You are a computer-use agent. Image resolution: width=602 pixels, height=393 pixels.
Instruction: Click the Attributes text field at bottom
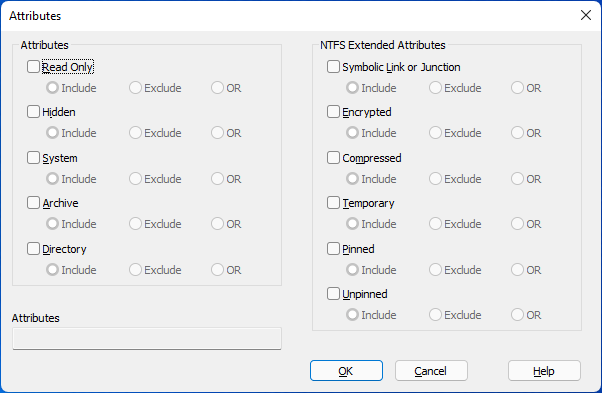point(147,339)
